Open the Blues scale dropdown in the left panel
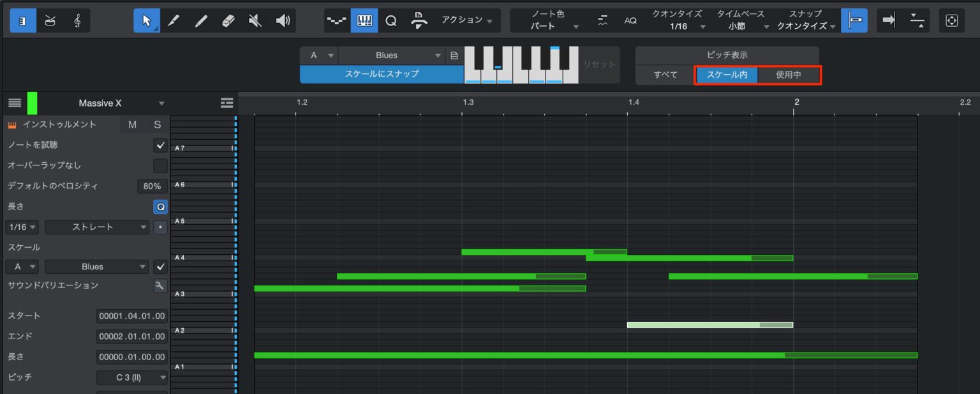This screenshot has width=980, height=394. click(x=96, y=266)
